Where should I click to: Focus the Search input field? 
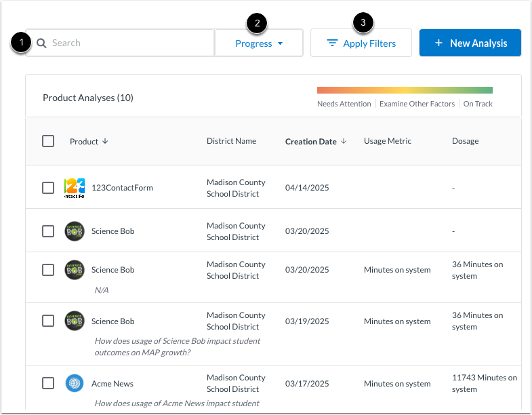pyautogui.click(x=129, y=43)
